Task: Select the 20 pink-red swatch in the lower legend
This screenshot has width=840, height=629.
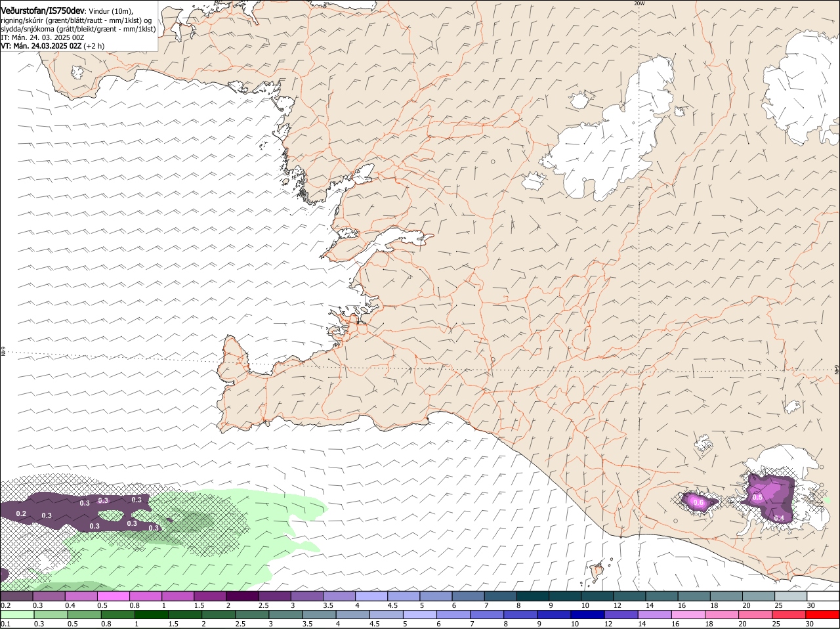Action: tap(755, 615)
